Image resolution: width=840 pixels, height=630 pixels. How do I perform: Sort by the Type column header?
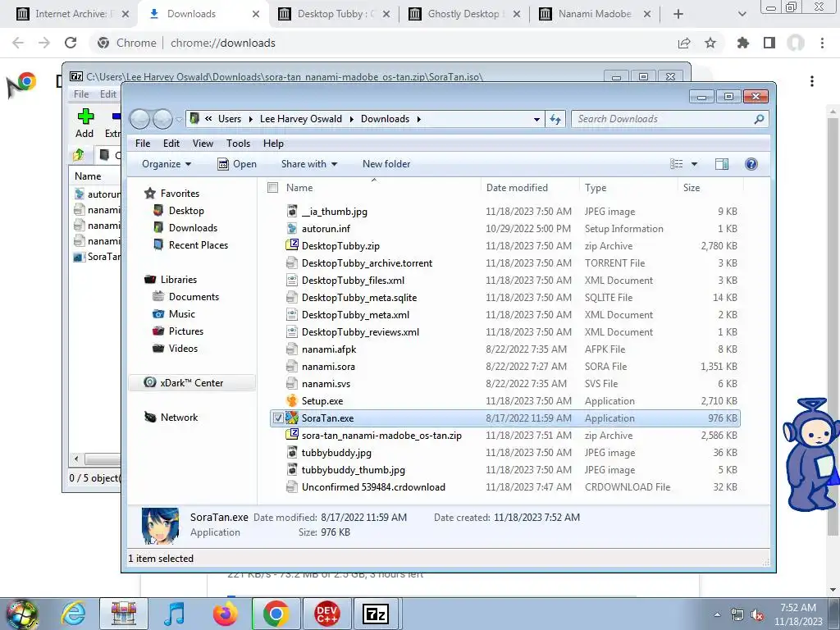(x=628, y=188)
